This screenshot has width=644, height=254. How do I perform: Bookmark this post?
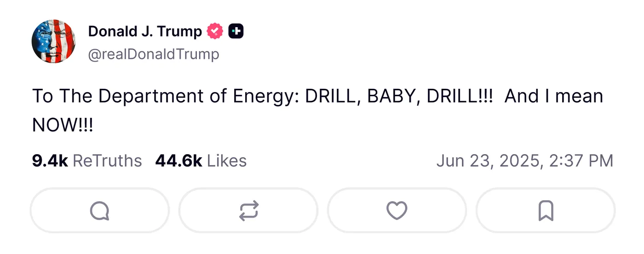[546, 211]
